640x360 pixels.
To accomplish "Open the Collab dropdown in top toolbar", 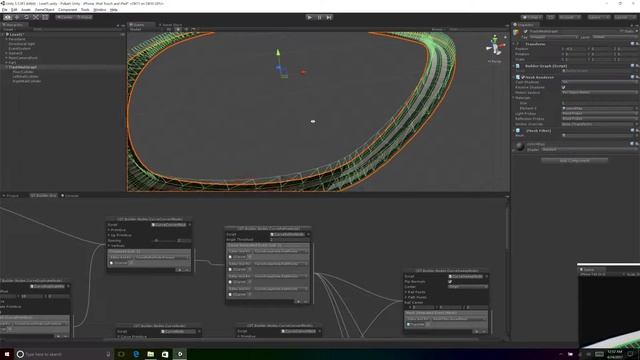I will click(x=531, y=17).
